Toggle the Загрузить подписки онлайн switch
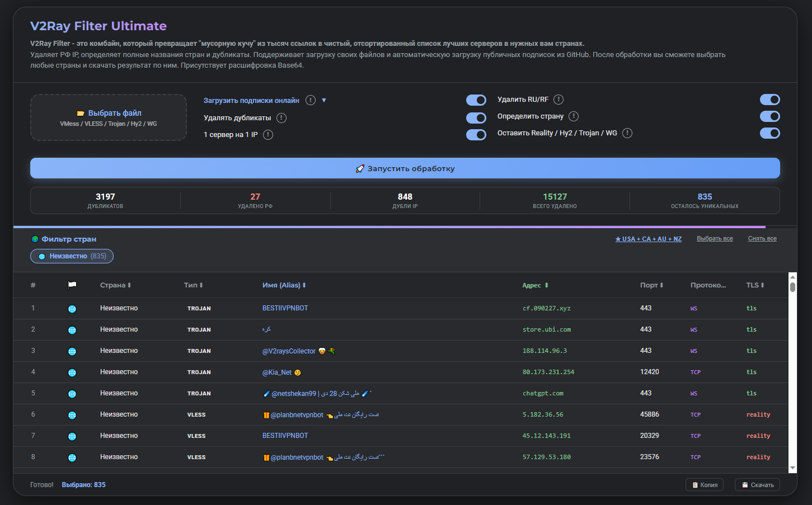Image resolution: width=812 pixels, height=505 pixels. [476, 100]
